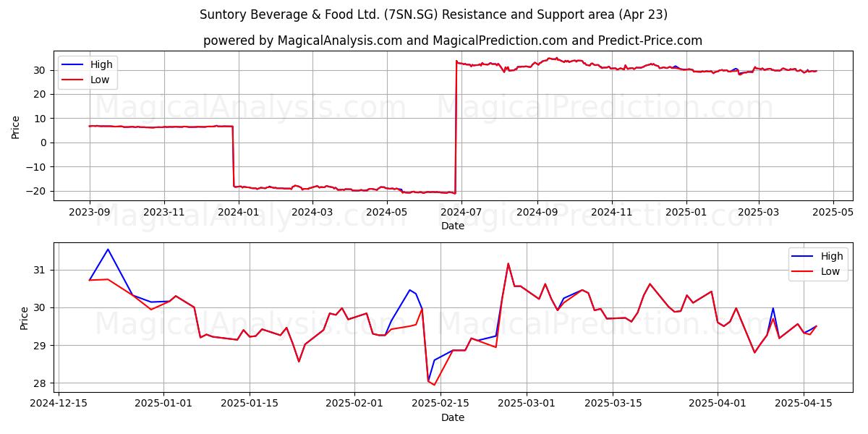
Task: Click the bottom chart x-axis label '2025-04-15'
Action: click(804, 404)
